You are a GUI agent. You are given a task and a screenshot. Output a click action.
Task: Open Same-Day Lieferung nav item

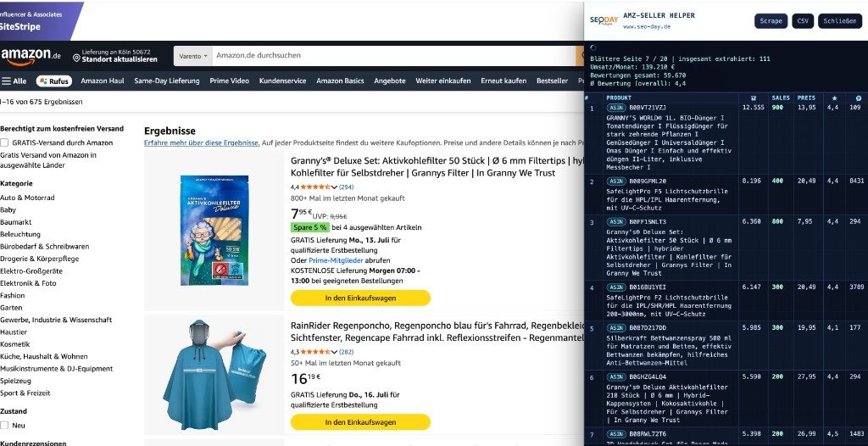click(167, 81)
